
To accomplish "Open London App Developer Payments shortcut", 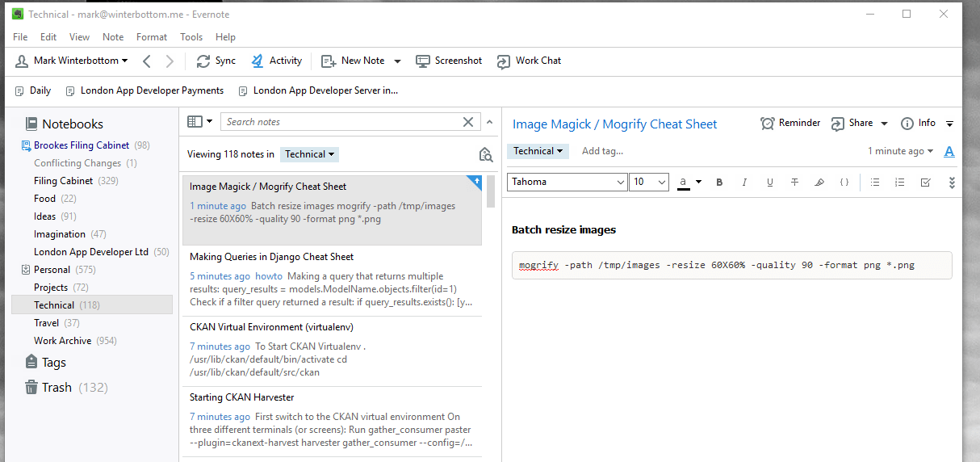I will [144, 90].
